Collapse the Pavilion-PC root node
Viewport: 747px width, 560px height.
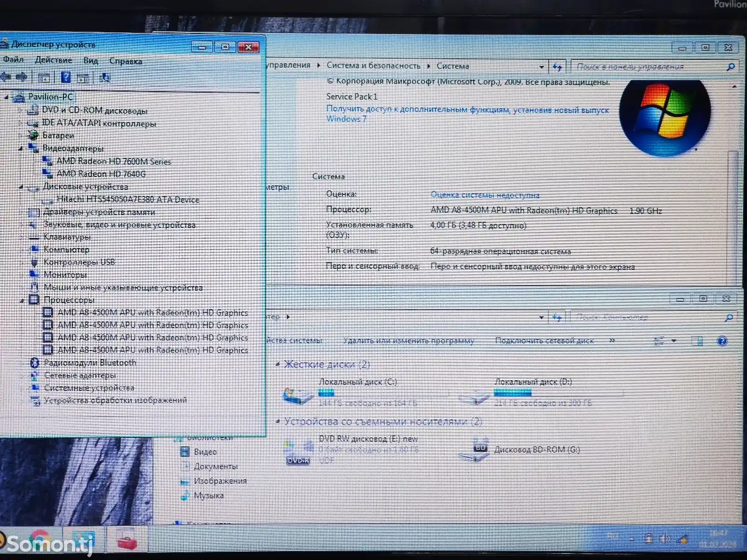coord(6,97)
